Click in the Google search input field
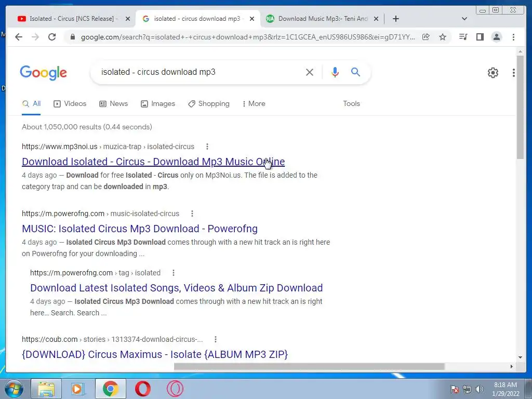This screenshot has width=532, height=399. click(x=200, y=72)
